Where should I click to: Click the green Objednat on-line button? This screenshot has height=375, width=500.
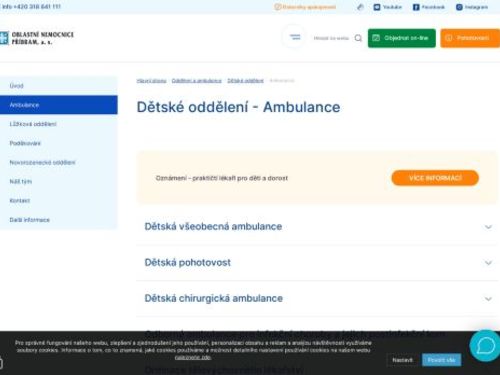click(402, 38)
